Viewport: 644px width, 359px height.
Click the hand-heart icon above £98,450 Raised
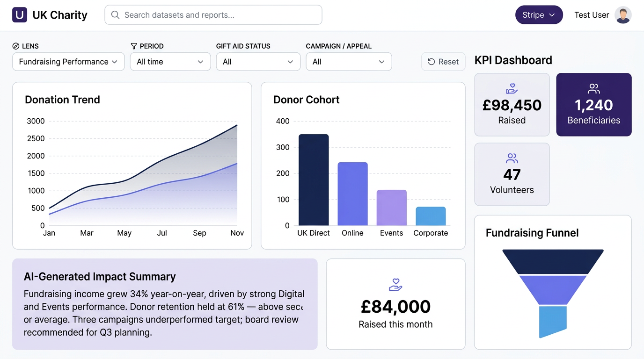tap(512, 89)
